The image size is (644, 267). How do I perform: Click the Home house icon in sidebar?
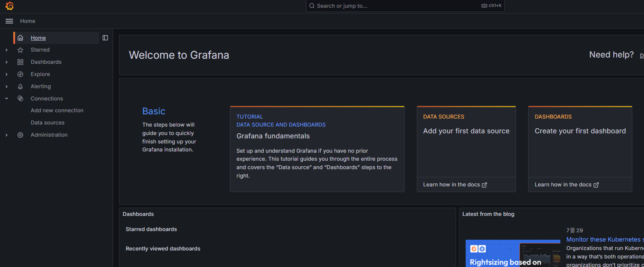coord(20,38)
